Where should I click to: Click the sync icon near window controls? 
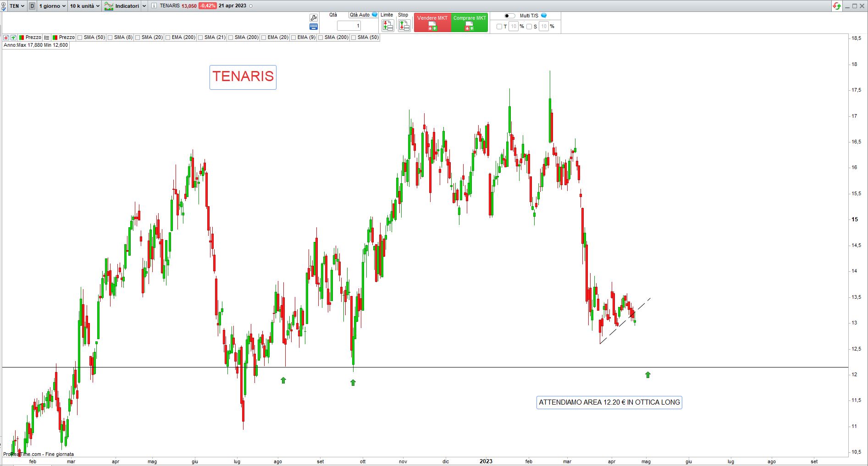point(837,6)
